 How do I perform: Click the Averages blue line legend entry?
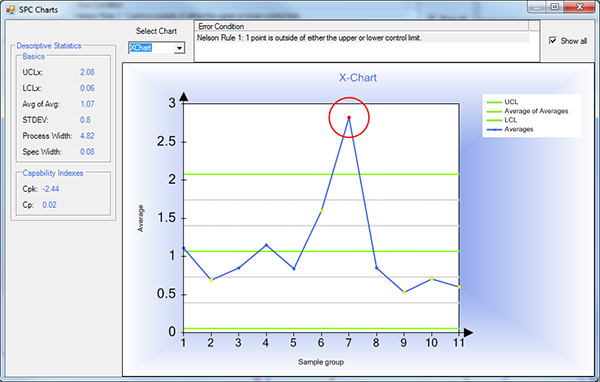pyautogui.click(x=510, y=129)
